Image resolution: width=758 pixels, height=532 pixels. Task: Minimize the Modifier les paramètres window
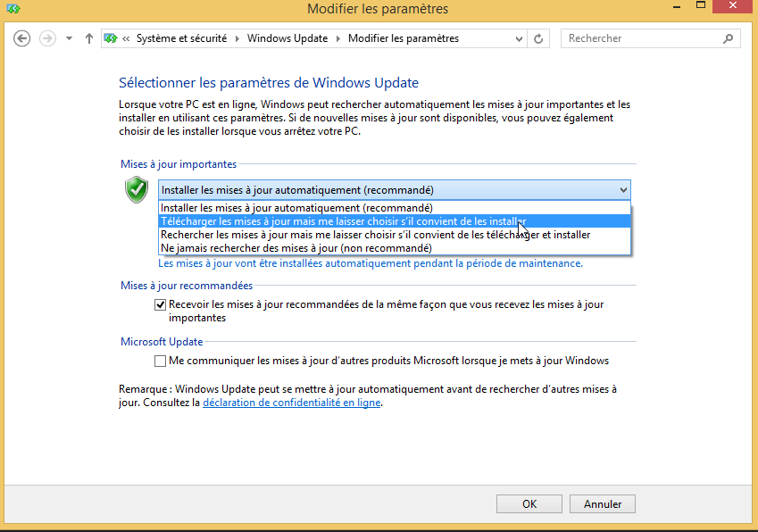point(677,7)
